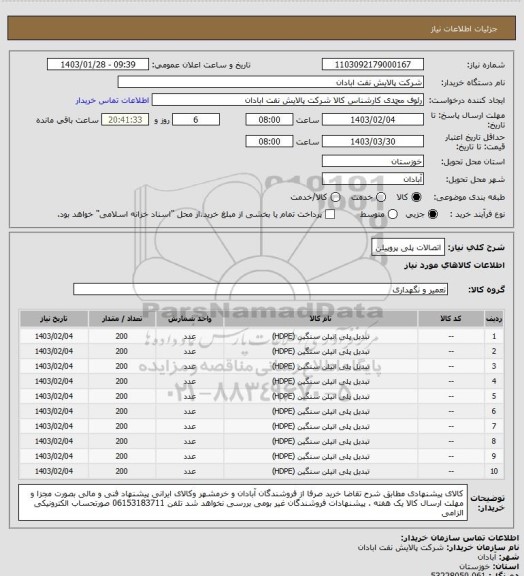Click the delivery city field آبادان
Screen dimensions: 524x576
(x=373, y=179)
